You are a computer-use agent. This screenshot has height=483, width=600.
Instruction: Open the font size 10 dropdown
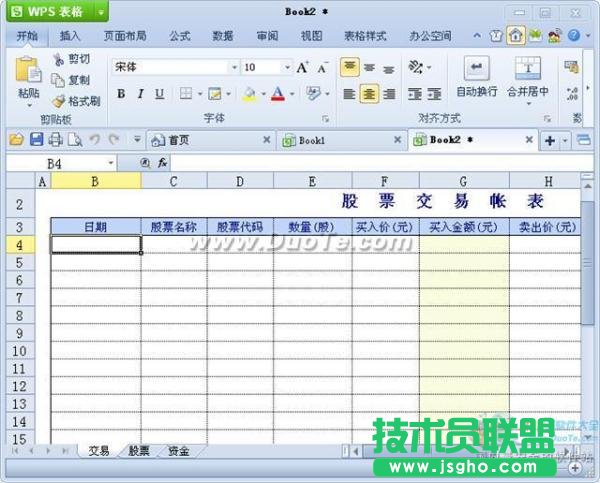287,68
